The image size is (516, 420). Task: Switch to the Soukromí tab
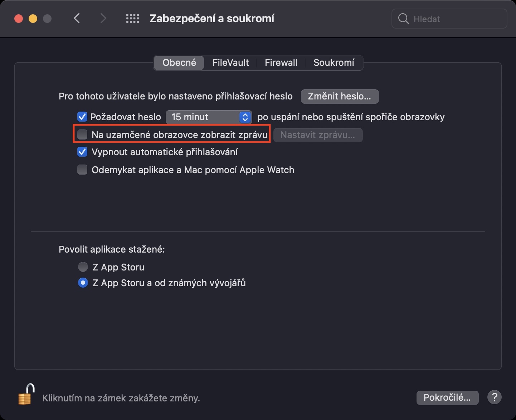point(334,63)
